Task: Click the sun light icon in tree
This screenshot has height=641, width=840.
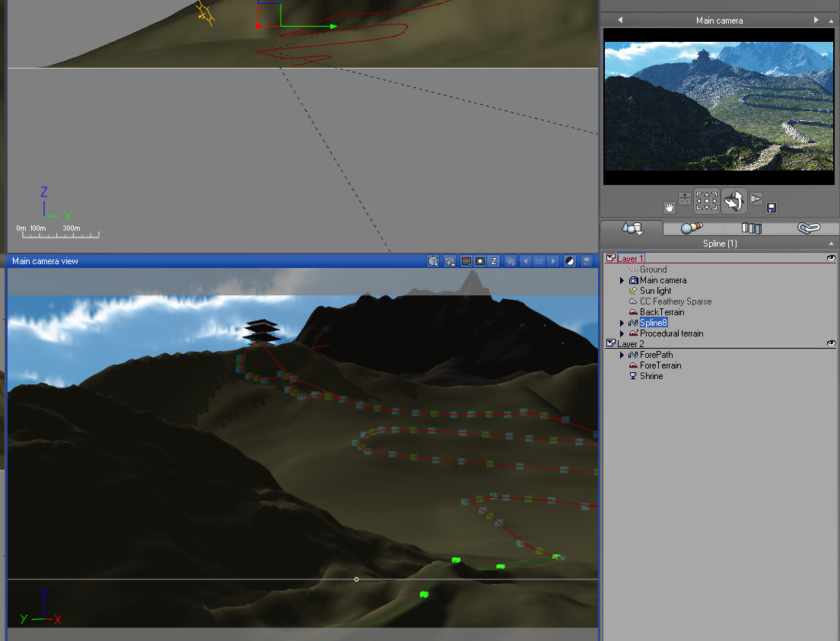Action: coord(633,291)
